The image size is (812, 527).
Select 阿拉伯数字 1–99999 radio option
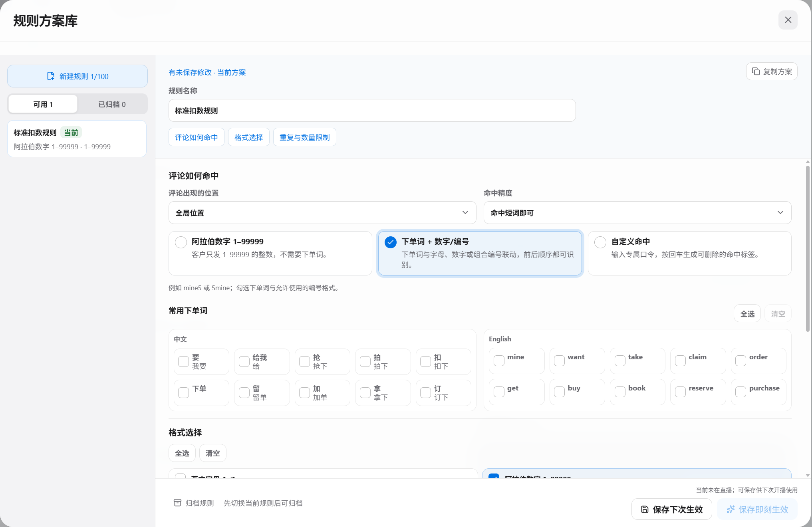coord(181,242)
